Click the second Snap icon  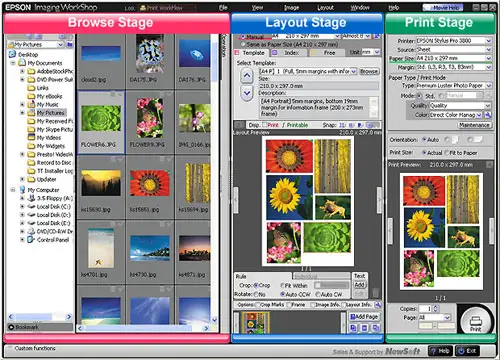(x=351, y=125)
